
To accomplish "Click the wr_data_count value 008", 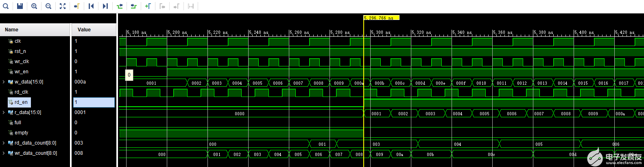I will (x=79, y=153).
